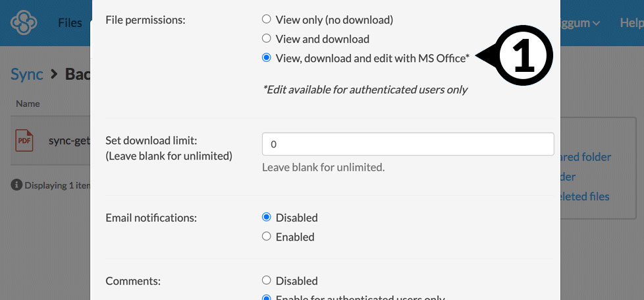Go to Sync in the breadcrumb
Screen dimensions: 644x300
tap(27, 73)
